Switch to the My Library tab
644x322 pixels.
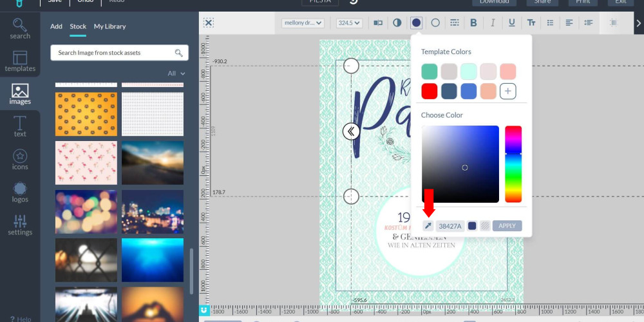pyautogui.click(x=109, y=26)
